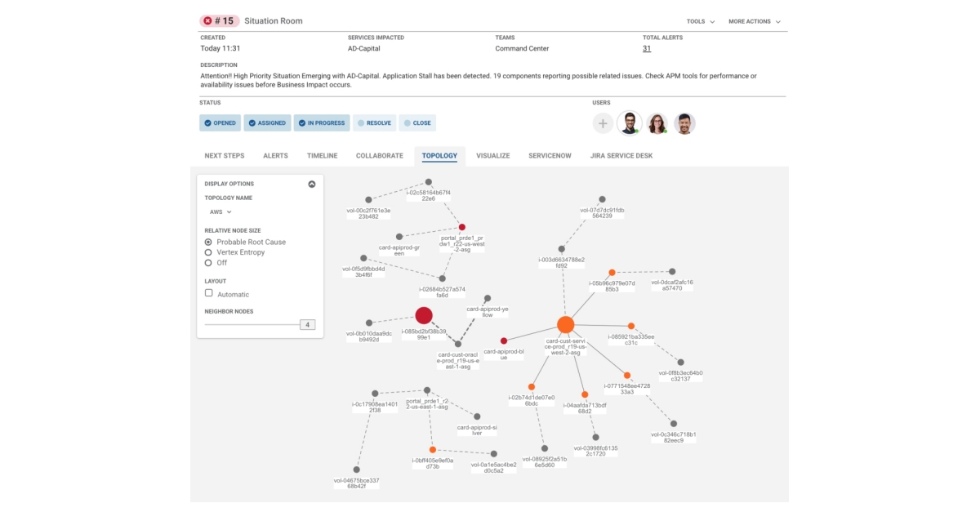
Task: Click the Total Alerts count 31 link
Action: [647, 48]
